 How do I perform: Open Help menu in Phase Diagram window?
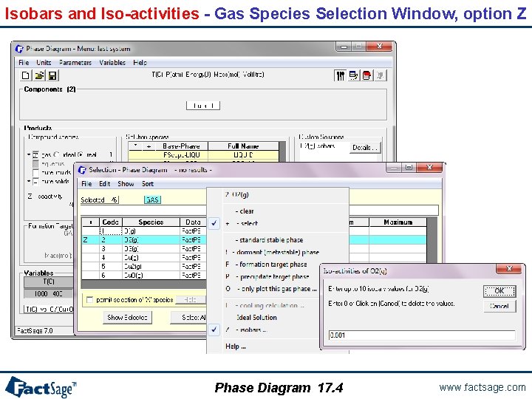coord(140,62)
